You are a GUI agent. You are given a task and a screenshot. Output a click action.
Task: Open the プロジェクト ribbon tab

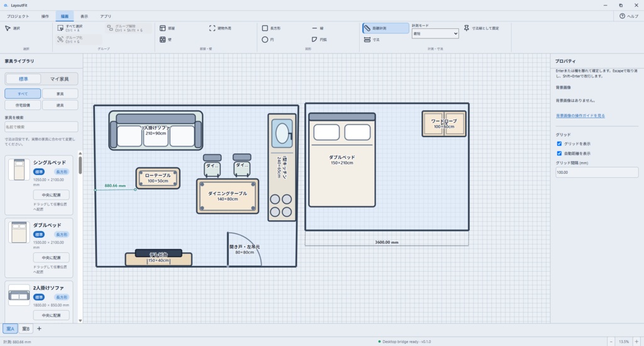[x=18, y=16]
